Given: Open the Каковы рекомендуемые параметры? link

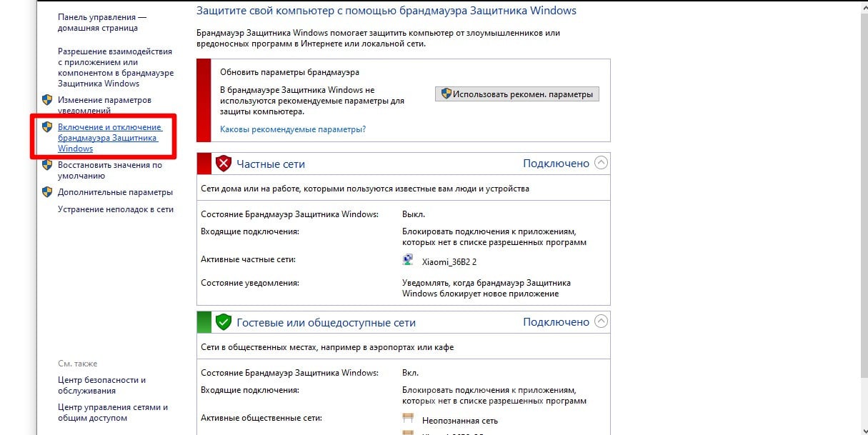Looking at the screenshot, I should (293, 129).
